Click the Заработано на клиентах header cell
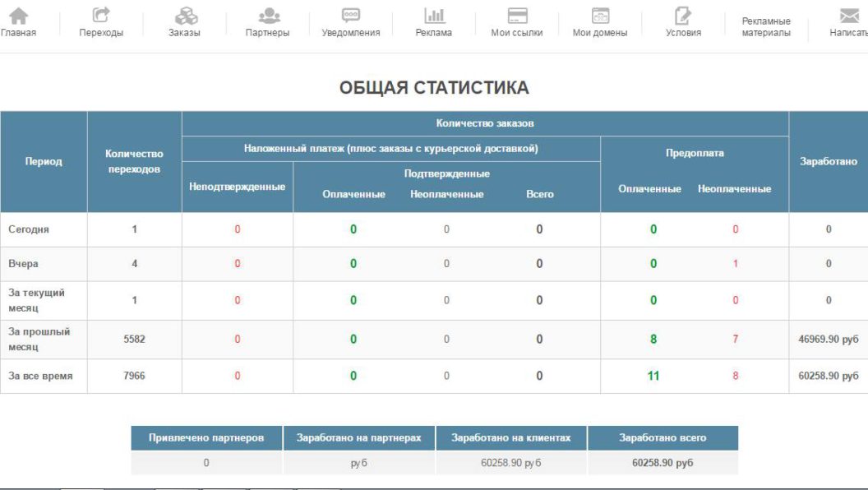The width and height of the screenshot is (868, 490). [511, 438]
